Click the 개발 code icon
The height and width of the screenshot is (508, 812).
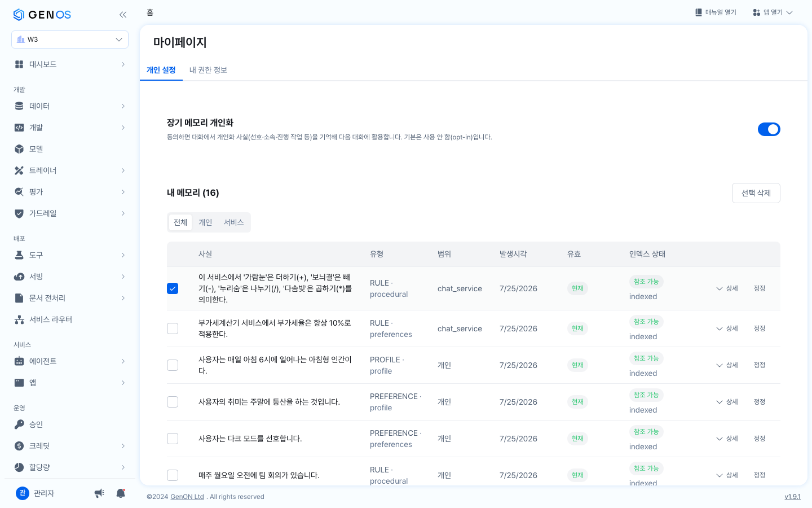pyautogui.click(x=19, y=128)
